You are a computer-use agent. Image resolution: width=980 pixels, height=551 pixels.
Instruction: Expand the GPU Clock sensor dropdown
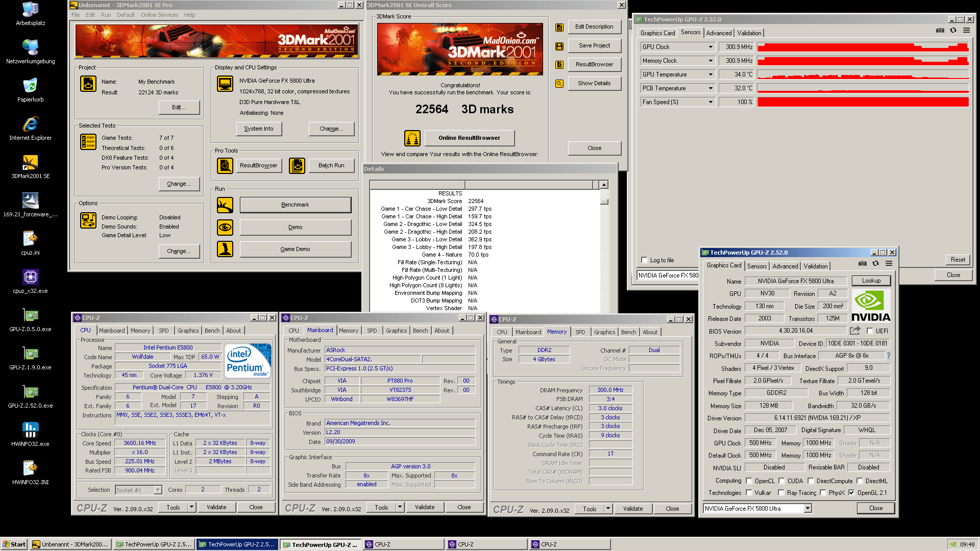coord(710,47)
